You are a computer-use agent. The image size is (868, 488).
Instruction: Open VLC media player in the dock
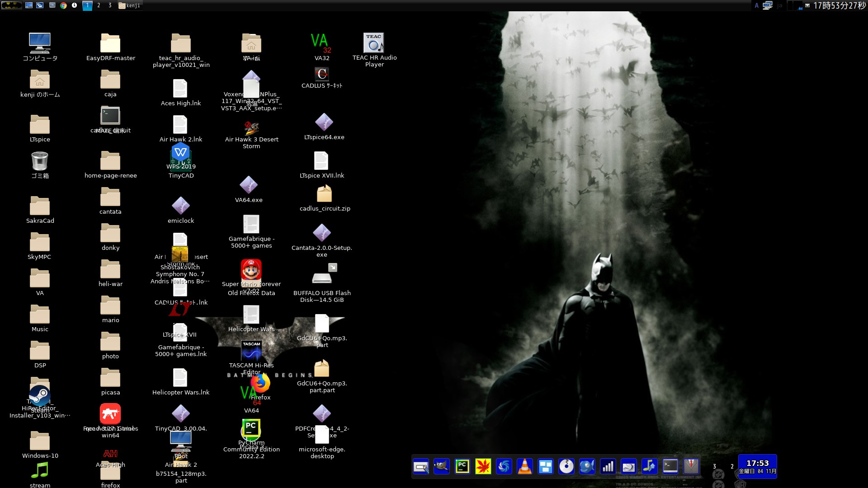point(524,466)
